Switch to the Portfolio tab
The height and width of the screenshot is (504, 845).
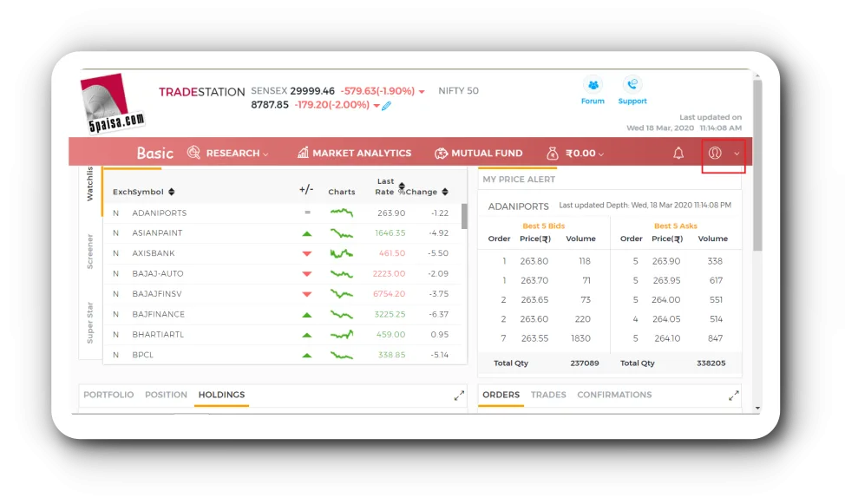[108, 395]
